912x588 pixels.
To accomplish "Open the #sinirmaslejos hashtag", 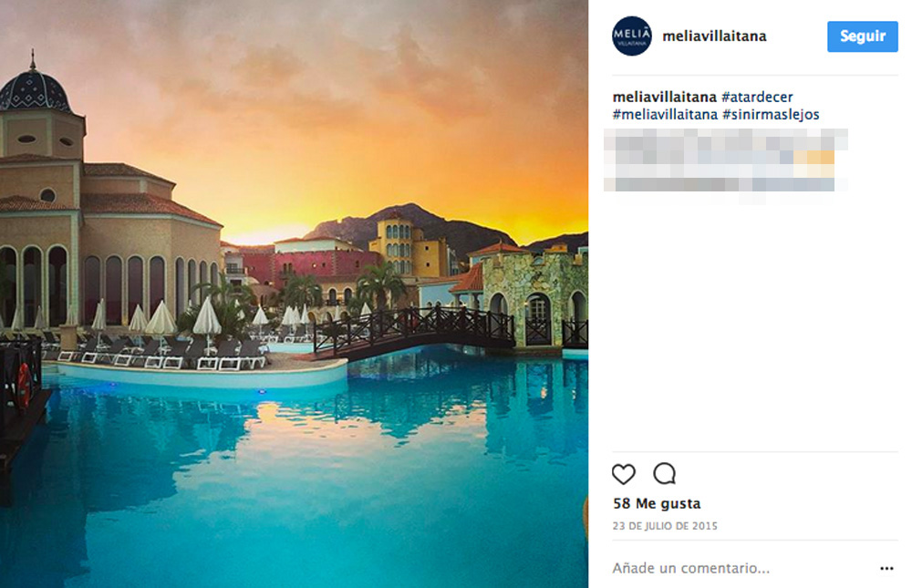I will click(x=771, y=115).
